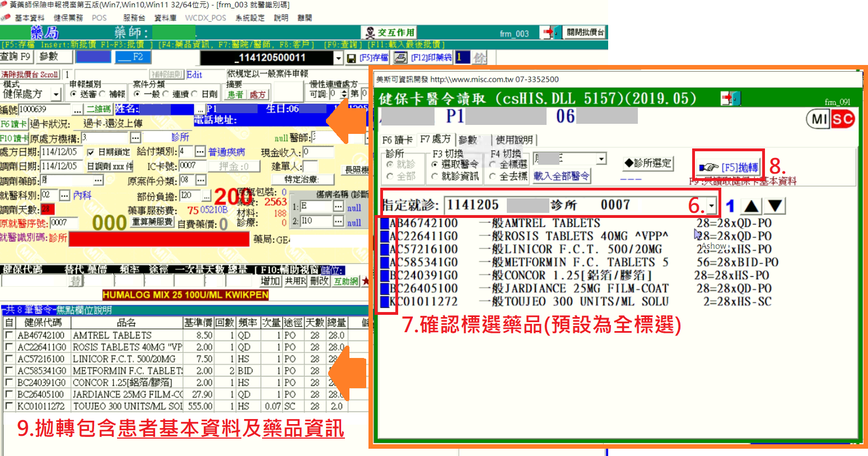Click the 重算藥服費 button
The image size is (868, 456).
pyautogui.click(x=152, y=222)
